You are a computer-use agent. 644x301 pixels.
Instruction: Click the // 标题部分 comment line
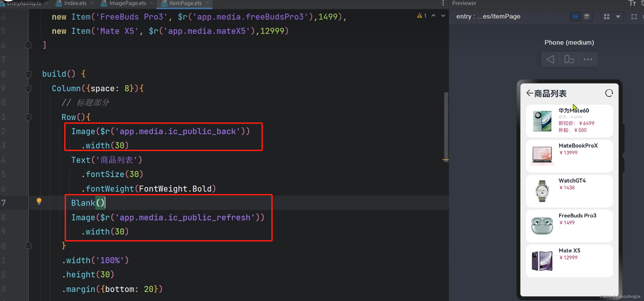[85, 102]
